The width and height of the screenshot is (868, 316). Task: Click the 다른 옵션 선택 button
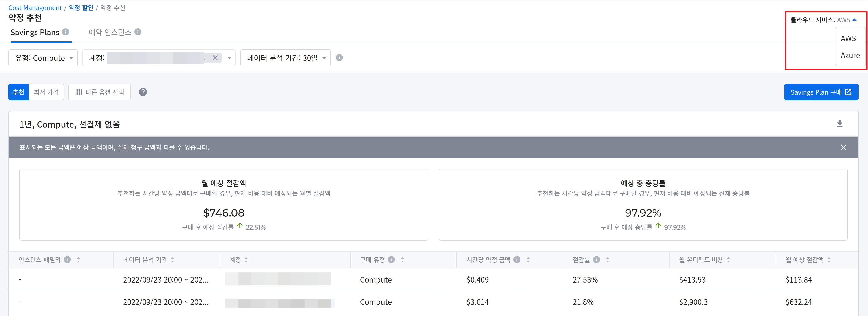click(x=100, y=92)
